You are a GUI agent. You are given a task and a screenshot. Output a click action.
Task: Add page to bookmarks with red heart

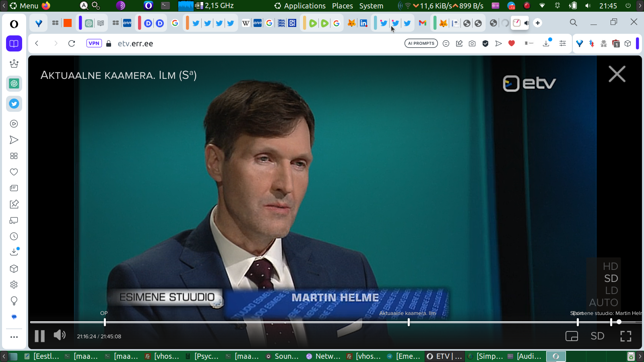coord(512,43)
